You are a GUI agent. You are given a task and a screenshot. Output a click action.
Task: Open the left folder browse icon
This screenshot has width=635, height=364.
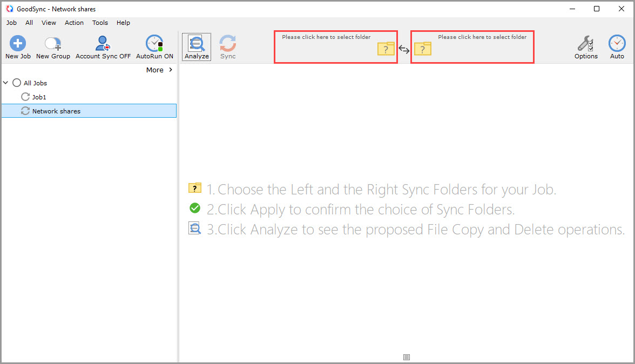(x=386, y=49)
